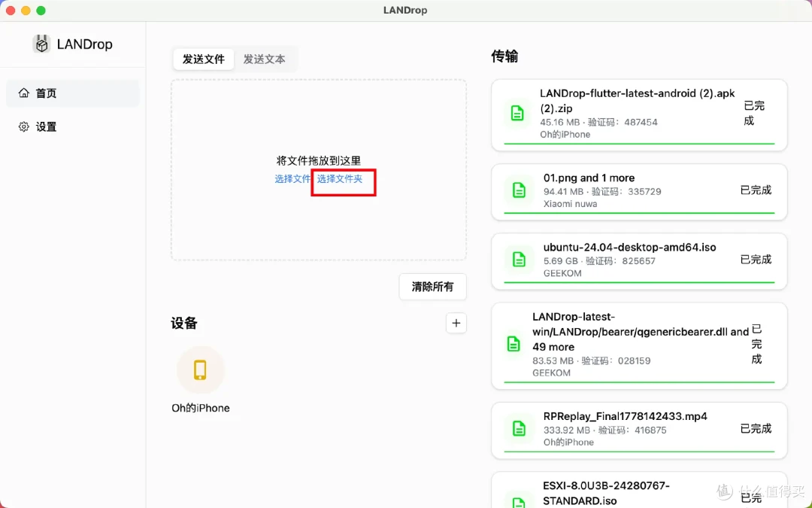Click file icon of ESXI-8.0U3B transfer
812x508 pixels.
(519, 502)
